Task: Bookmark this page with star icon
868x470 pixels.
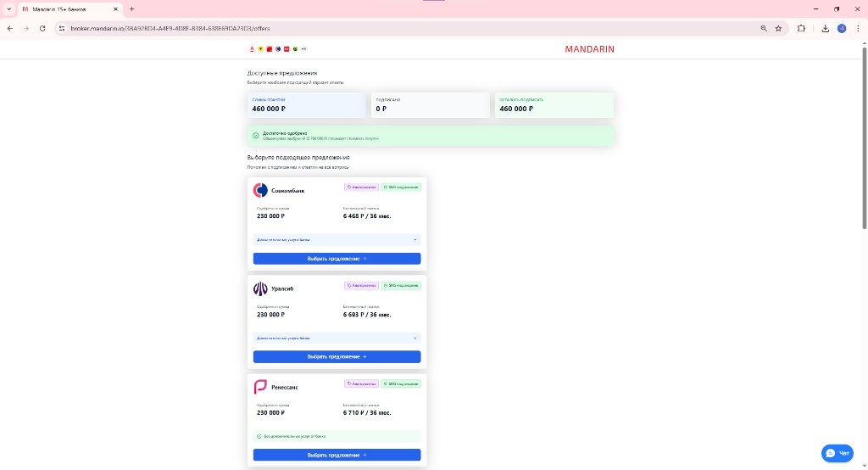Action: click(x=778, y=28)
